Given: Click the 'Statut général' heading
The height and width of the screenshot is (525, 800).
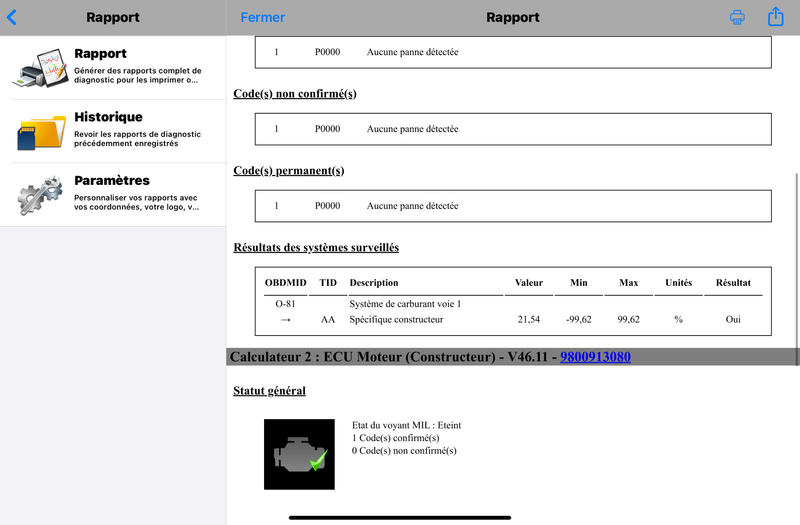Looking at the screenshot, I should pyautogui.click(x=269, y=391).
